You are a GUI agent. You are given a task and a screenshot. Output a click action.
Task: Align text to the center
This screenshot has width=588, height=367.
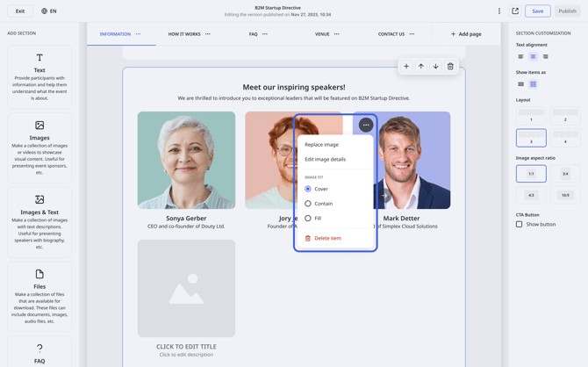pyautogui.click(x=533, y=57)
